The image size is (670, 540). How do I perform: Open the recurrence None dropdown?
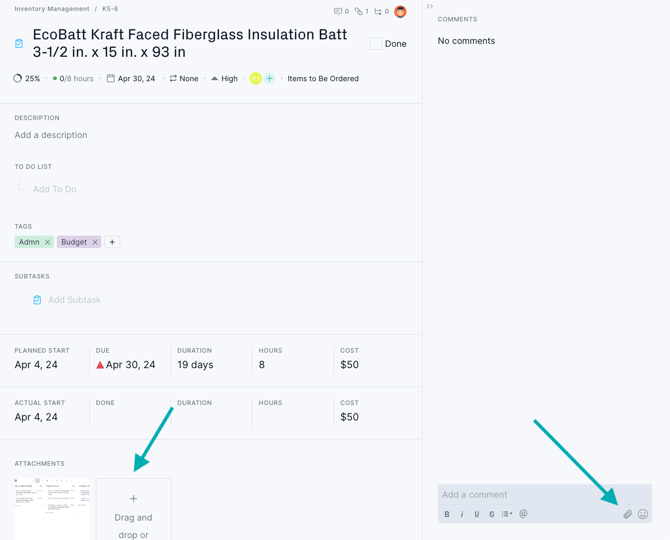click(184, 79)
